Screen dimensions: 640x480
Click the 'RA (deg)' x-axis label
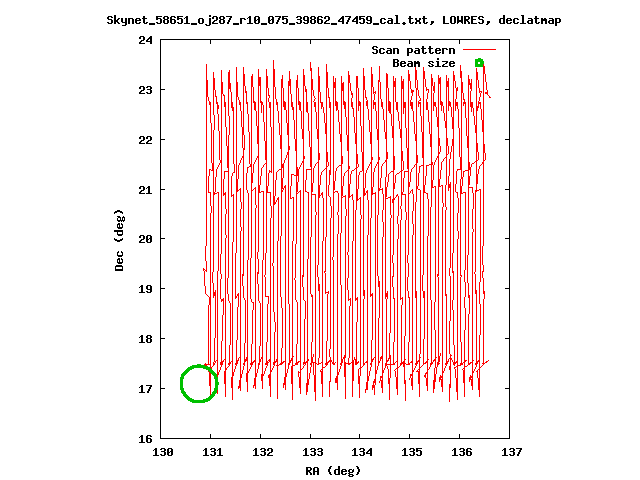coord(333,471)
